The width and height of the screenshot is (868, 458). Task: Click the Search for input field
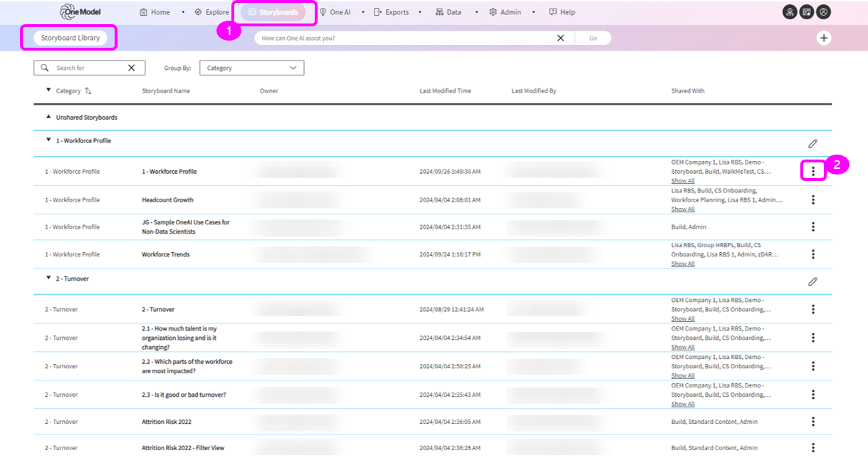point(89,68)
